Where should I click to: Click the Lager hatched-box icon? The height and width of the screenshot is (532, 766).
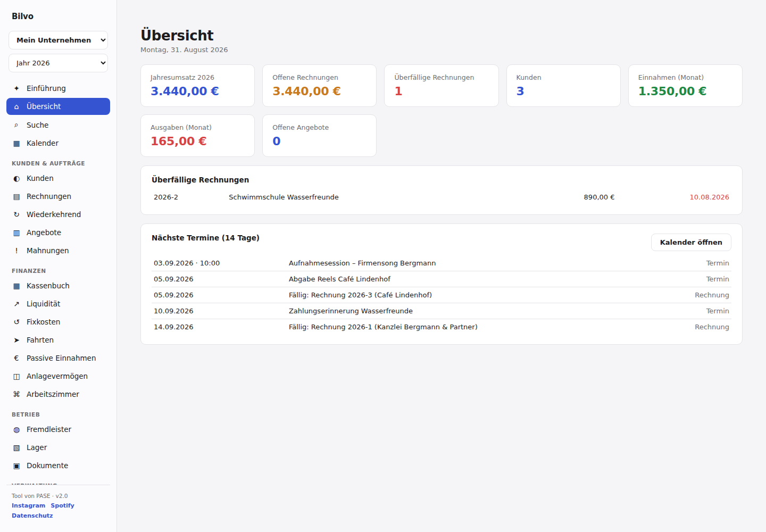tap(16, 447)
